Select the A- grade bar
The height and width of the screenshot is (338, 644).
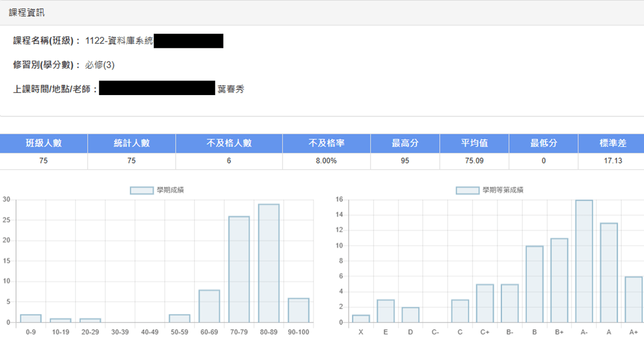584,261
